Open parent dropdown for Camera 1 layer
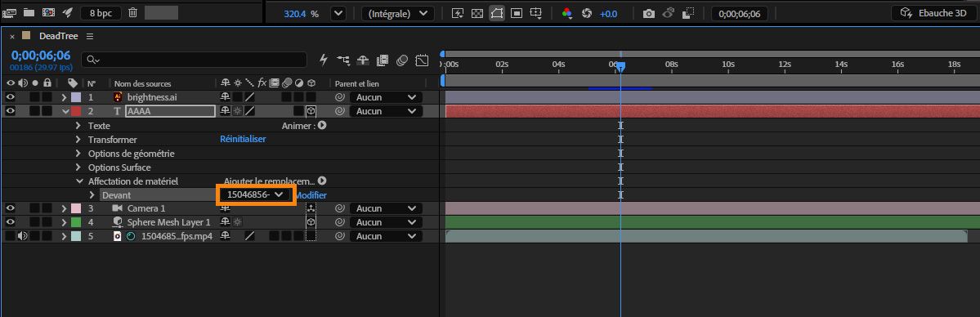The height and width of the screenshot is (317, 980). (386, 208)
